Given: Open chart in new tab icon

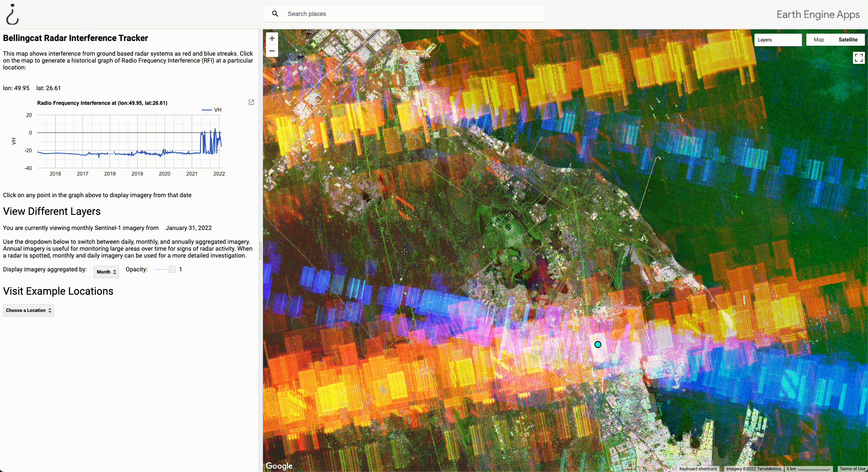Looking at the screenshot, I should point(251,102).
